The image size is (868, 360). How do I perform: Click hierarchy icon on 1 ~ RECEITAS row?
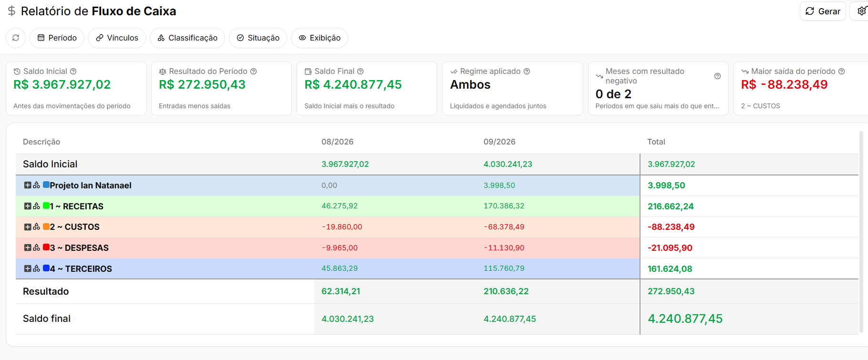pyautogui.click(x=36, y=206)
